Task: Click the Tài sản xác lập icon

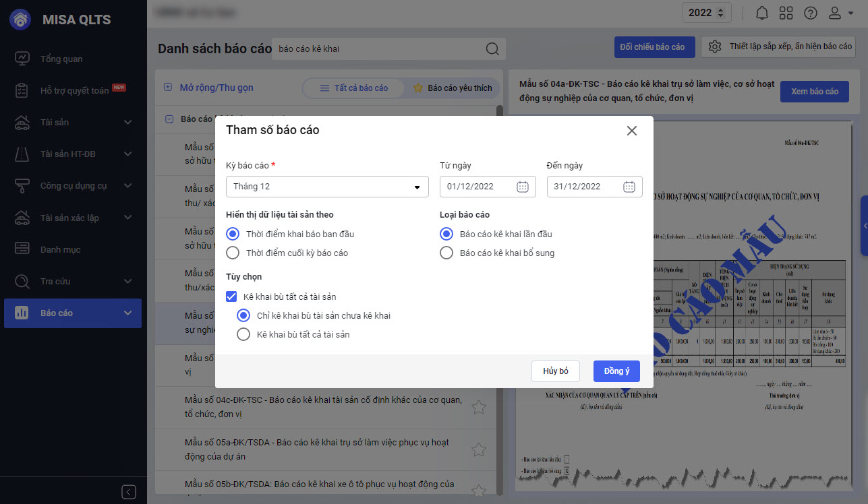Action: tap(22, 218)
